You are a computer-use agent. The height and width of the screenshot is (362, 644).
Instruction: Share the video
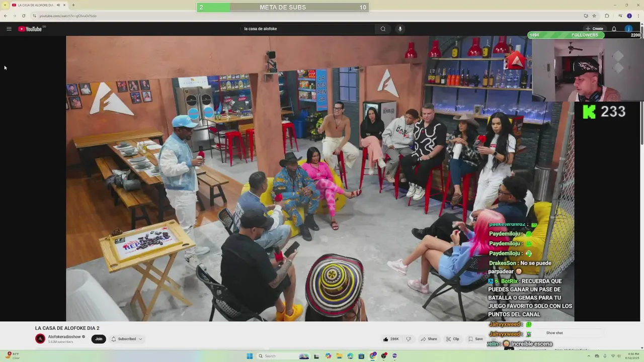click(429, 339)
